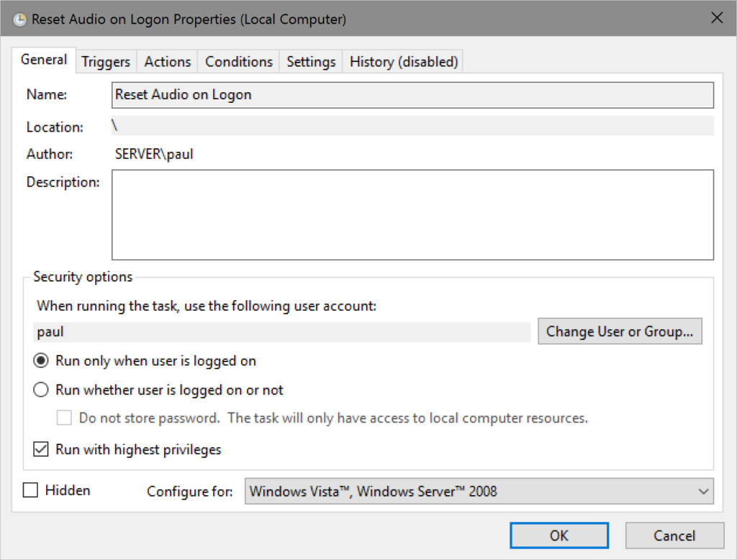Expand the Configure for dropdown arrow
Image resolution: width=737 pixels, height=560 pixels.
coord(702,492)
